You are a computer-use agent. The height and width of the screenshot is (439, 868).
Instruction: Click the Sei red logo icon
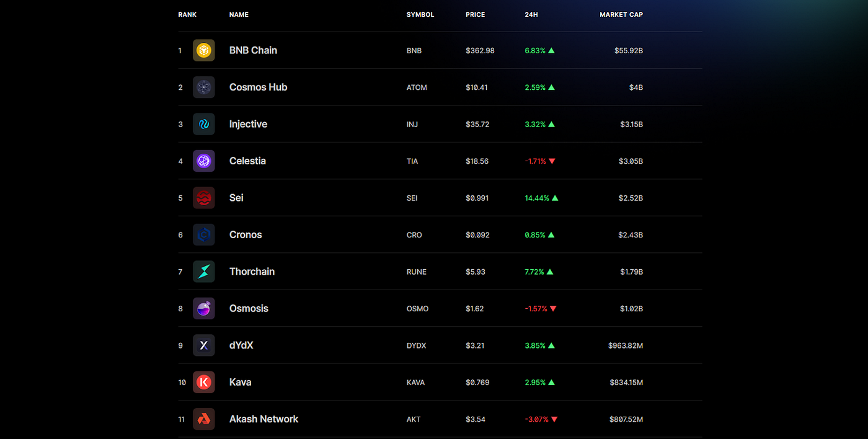pos(203,198)
